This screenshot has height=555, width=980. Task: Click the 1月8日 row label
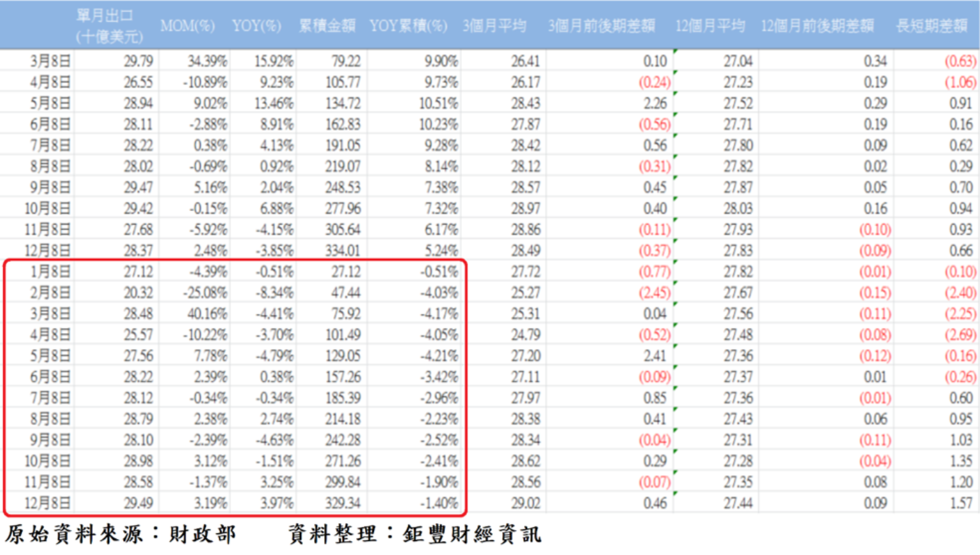pyautogui.click(x=50, y=272)
